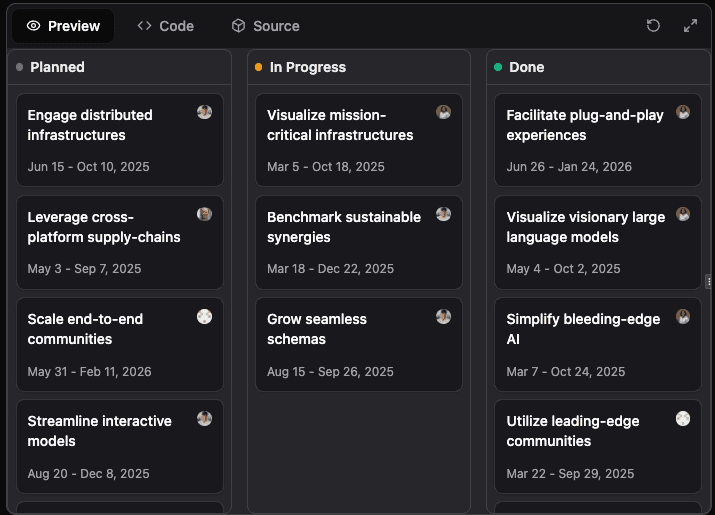Open the Code tab

(x=166, y=26)
